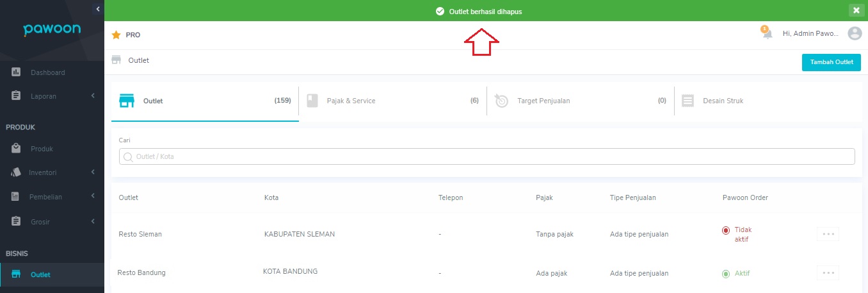Click the Tipe Penjualan column header

click(633, 197)
